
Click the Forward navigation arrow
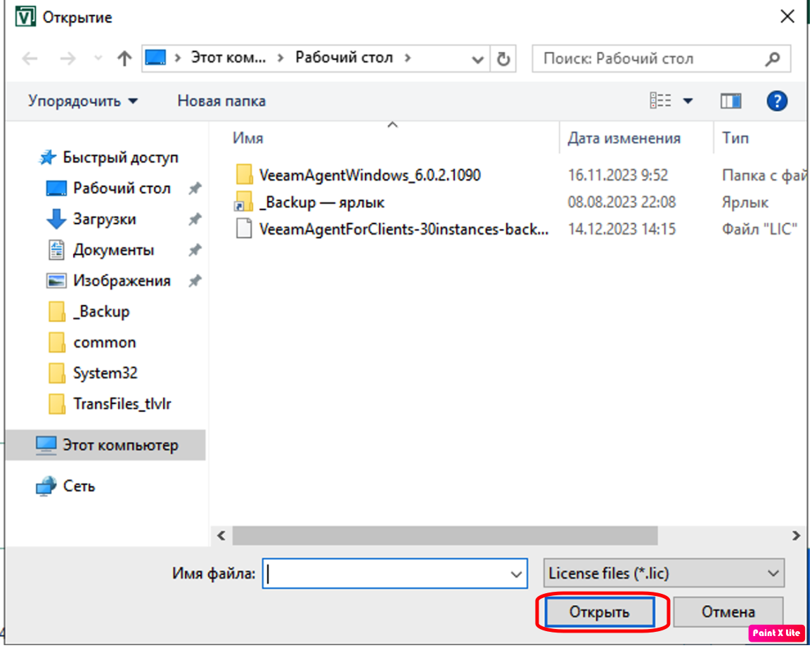click(67, 58)
